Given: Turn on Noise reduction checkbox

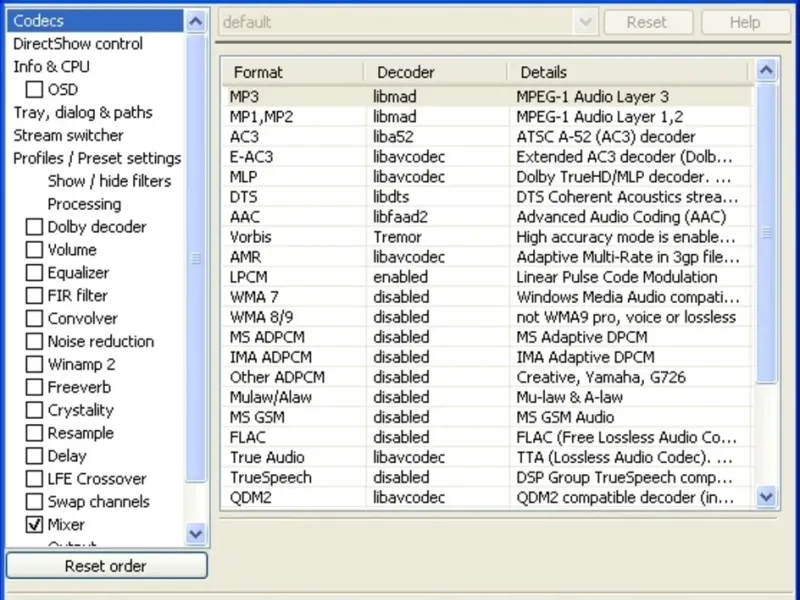Looking at the screenshot, I should [x=34, y=341].
